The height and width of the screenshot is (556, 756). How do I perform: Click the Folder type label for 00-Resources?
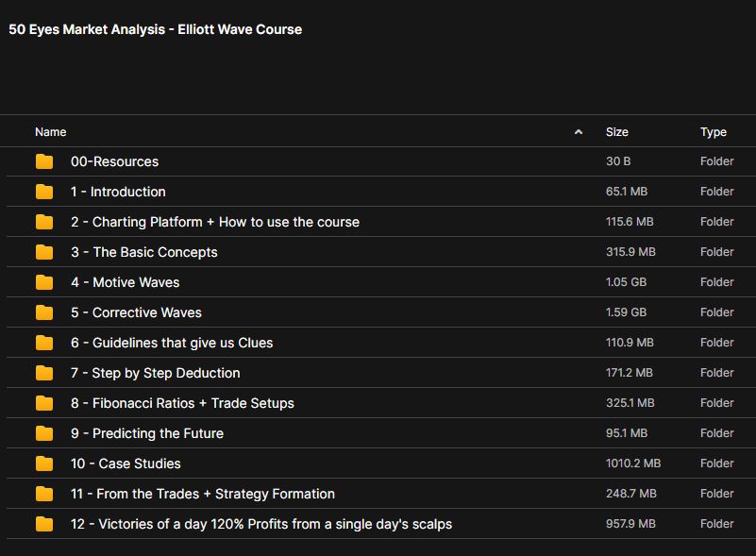[717, 161]
